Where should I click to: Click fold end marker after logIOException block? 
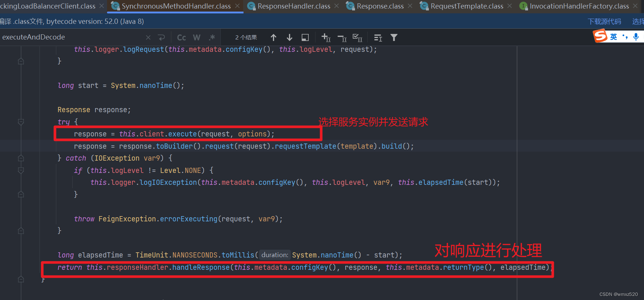(21, 195)
